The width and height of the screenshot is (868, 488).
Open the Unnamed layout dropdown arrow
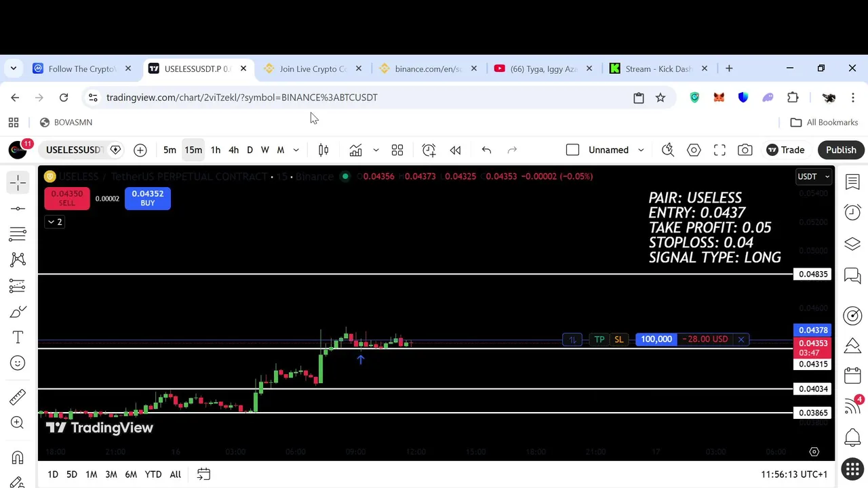tap(641, 150)
